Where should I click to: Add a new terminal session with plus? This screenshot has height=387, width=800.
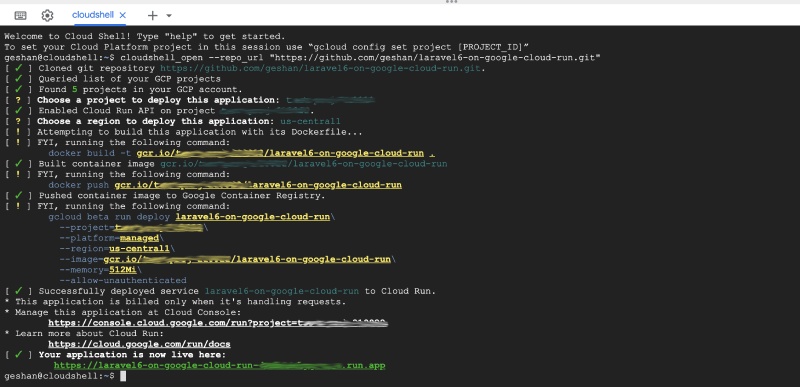click(x=153, y=15)
